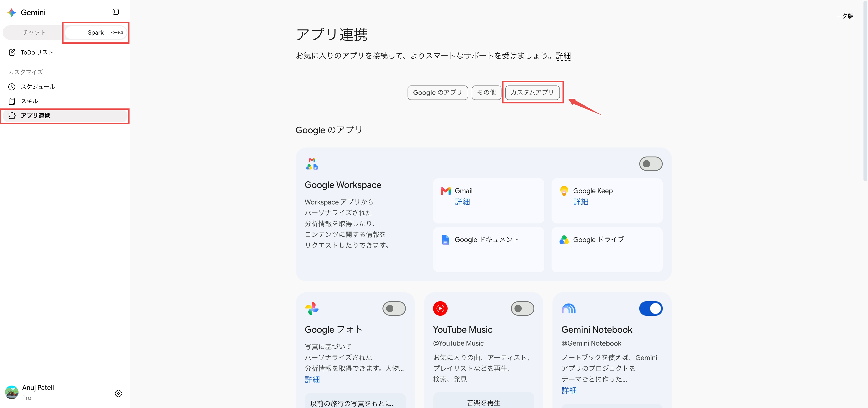Open settings gear icon
868x408 pixels.
tap(118, 394)
